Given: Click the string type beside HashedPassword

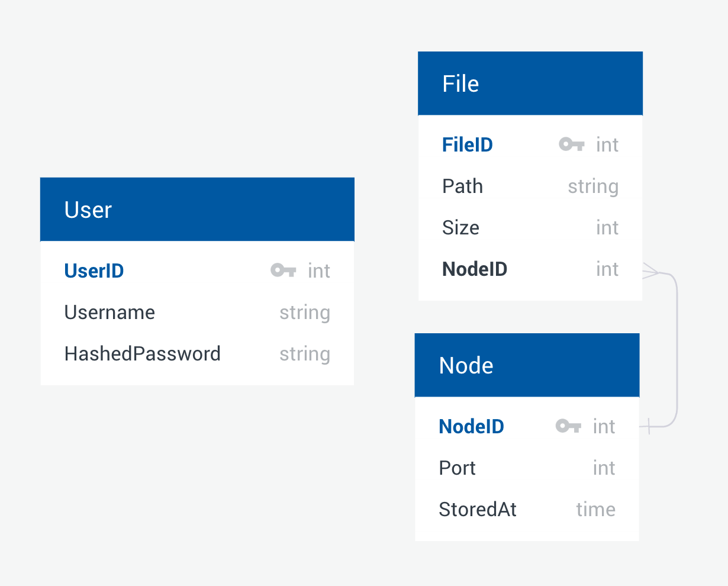Looking at the screenshot, I should coord(304,353).
